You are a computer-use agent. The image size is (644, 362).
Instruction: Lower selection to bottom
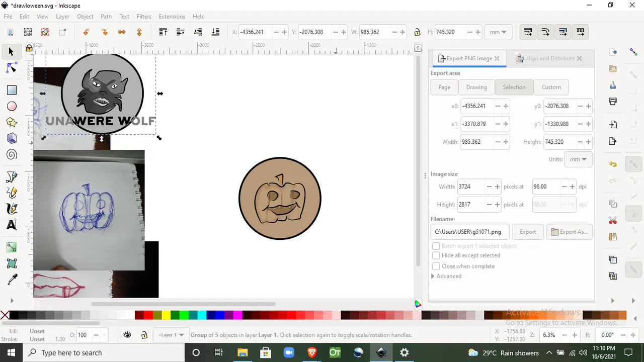[215, 32]
